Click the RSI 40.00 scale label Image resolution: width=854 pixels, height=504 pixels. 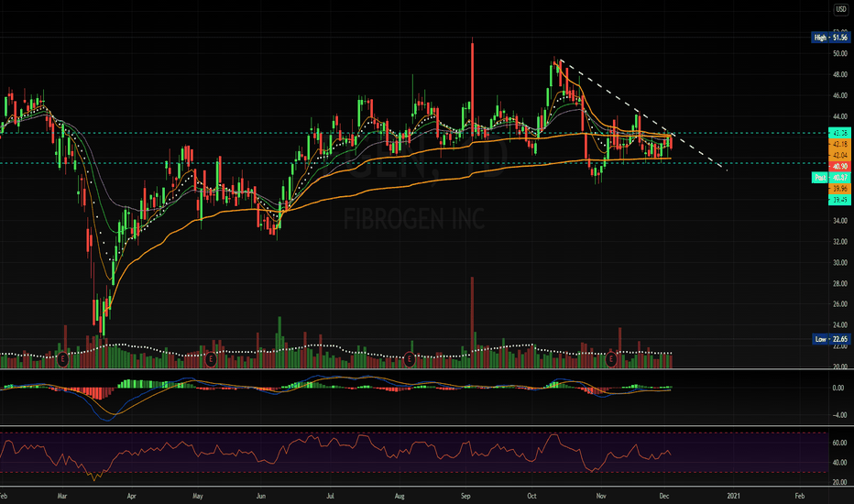click(839, 463)
